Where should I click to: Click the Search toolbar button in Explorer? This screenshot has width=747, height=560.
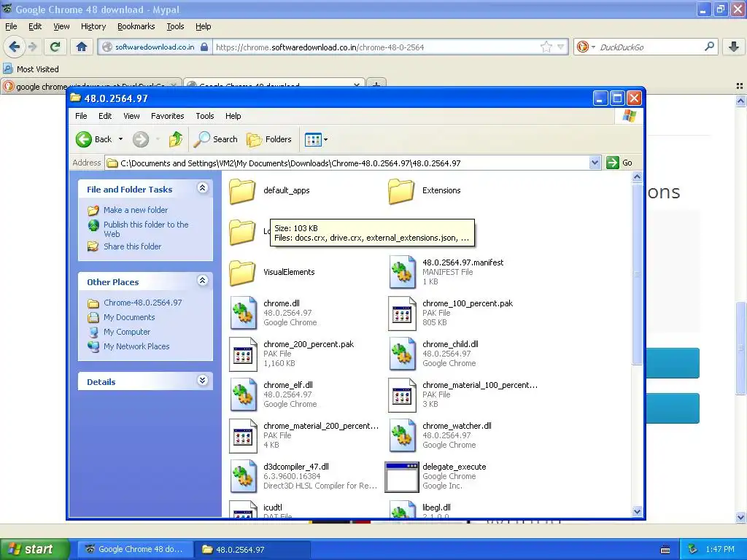click(x=215, y=139)
